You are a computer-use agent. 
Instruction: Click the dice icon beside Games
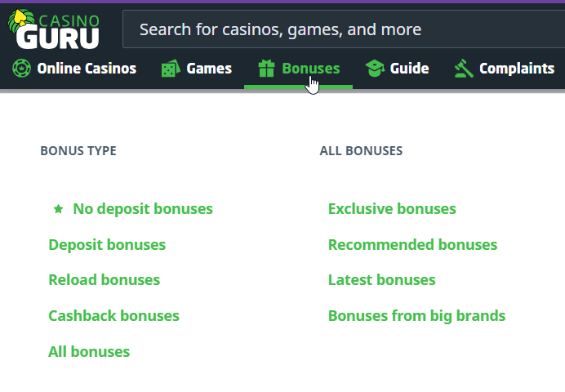pos(170,69)
